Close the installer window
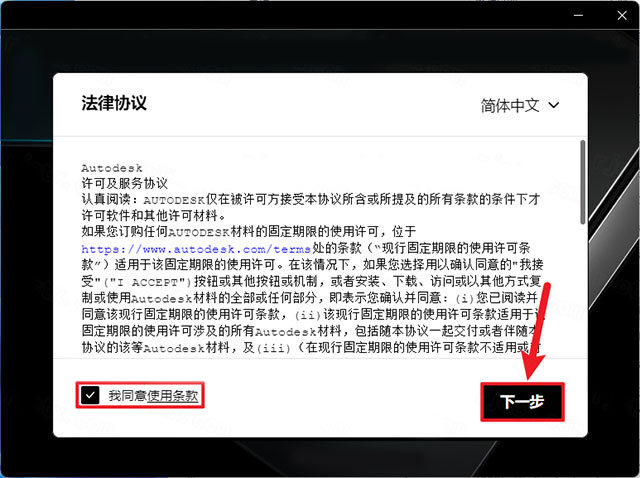640x478 pixels. point(622,16)
